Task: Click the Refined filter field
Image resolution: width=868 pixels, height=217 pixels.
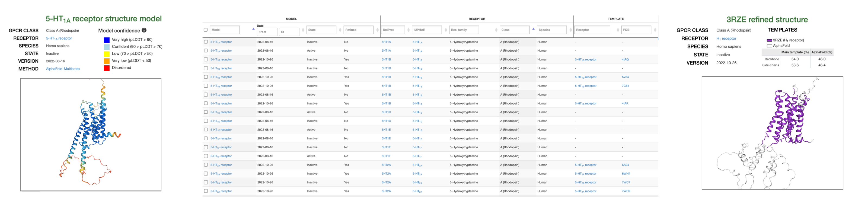Action: (359, 30)
